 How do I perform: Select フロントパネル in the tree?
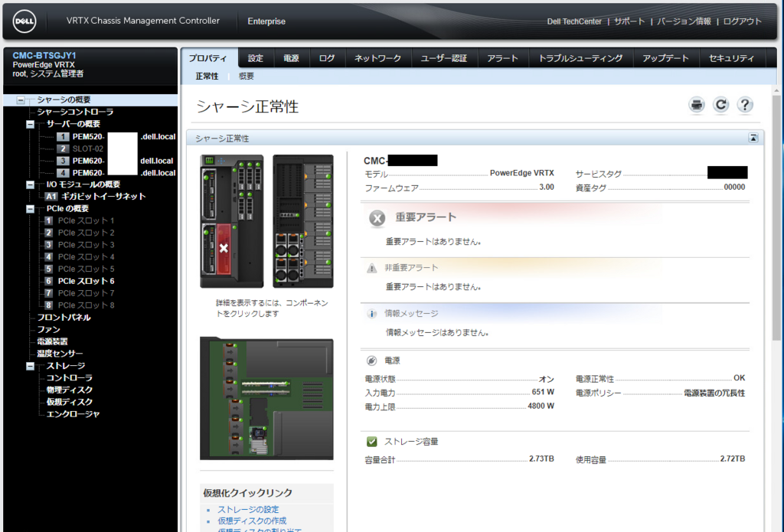pyautogui.click(x=64, y=318)
